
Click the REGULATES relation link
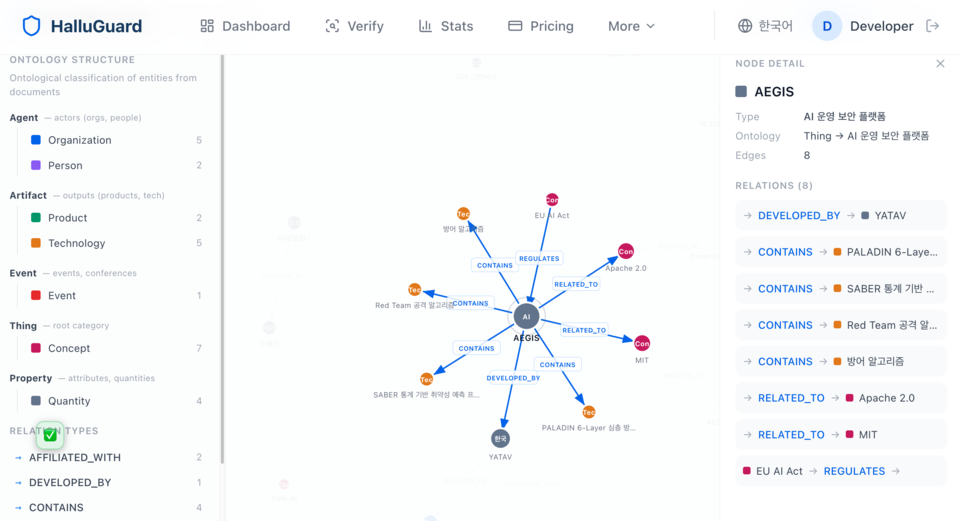(x=854, y=471)
